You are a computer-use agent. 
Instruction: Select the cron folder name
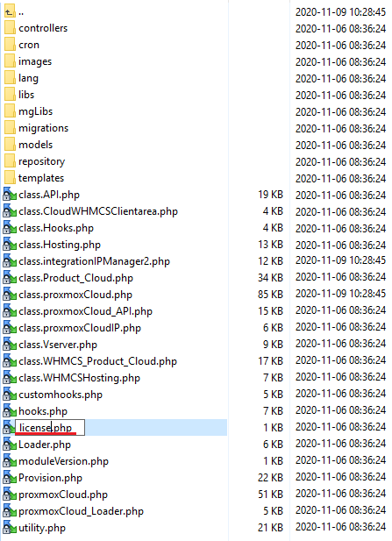click(x=29, y=45)
